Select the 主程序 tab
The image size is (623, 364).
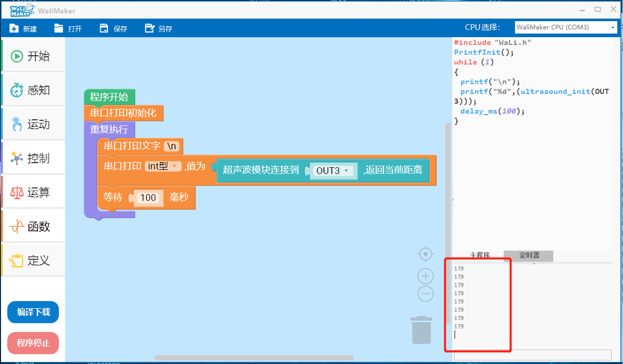click(479, 255)
